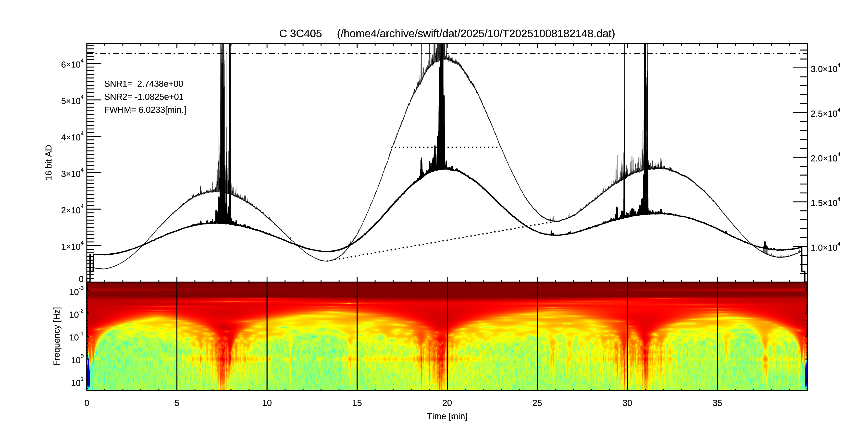This screenshot has width=868, height=434.
Task: Click the plot title text C 3C405
Action: coord(300,34)
